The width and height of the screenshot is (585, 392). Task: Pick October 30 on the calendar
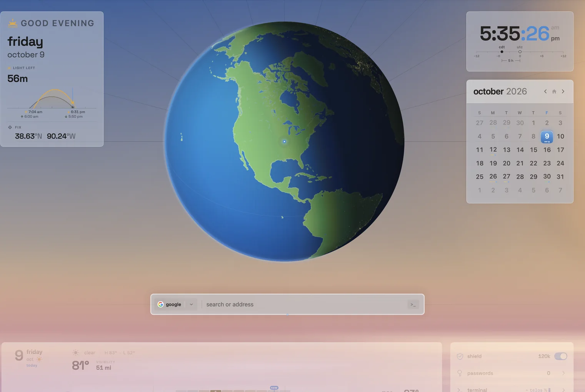[x=547, y=177]
